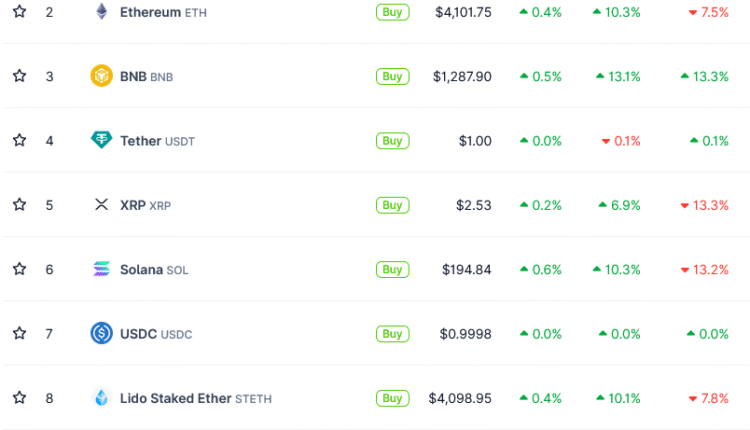
Task: Open the Ethereum ETH coin page link
Action: click(x=150, y=12)
